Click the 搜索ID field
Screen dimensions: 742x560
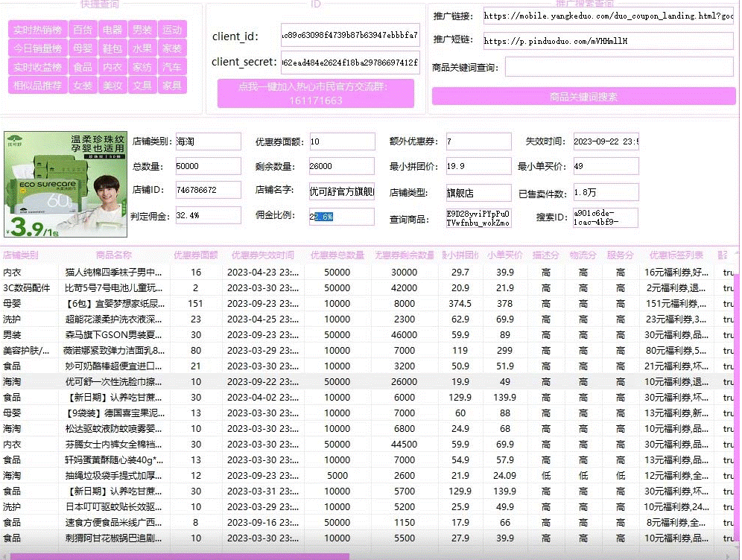(x=605, y=217)
